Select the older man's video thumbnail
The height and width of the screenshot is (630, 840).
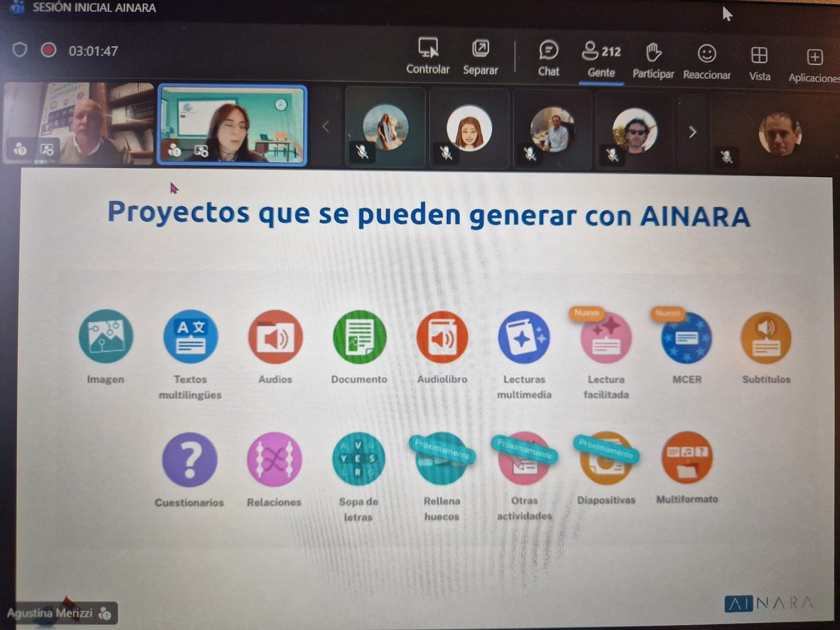(77, 122)
